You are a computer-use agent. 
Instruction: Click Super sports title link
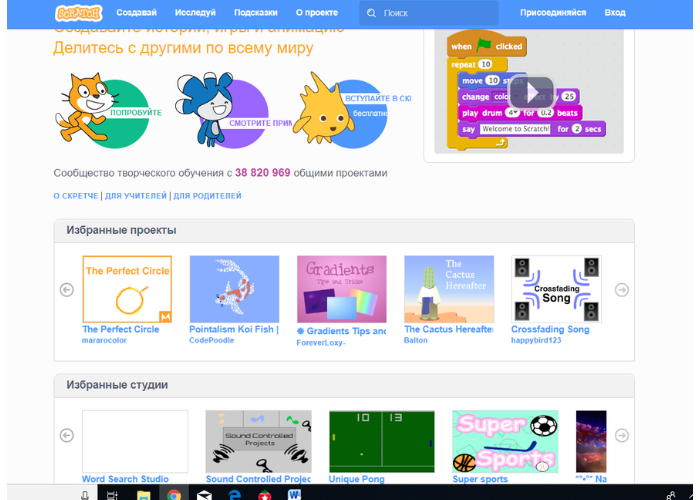click(480, 479)
